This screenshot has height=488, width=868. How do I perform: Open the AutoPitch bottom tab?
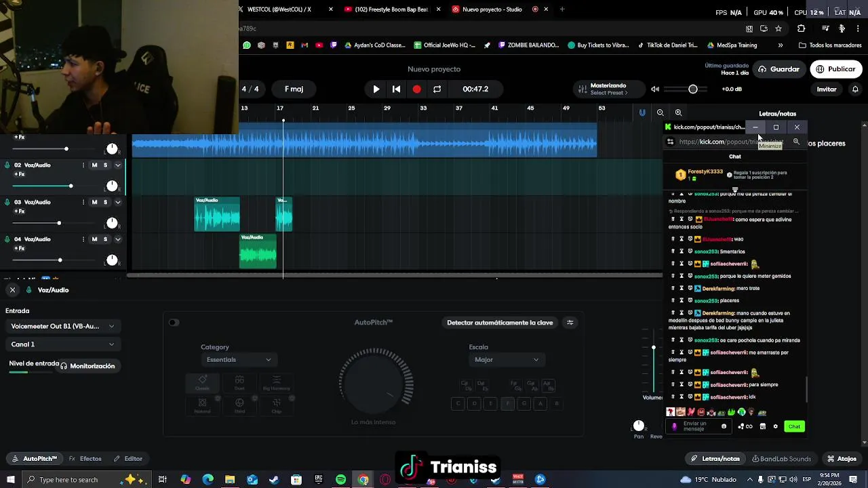35,459
